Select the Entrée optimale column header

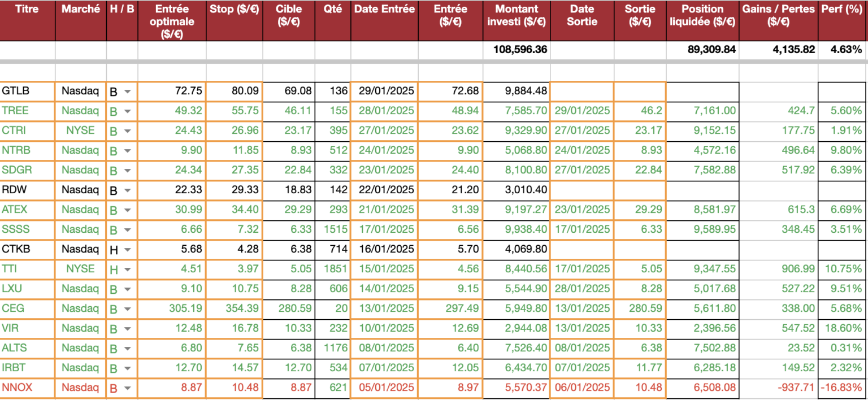172,20
